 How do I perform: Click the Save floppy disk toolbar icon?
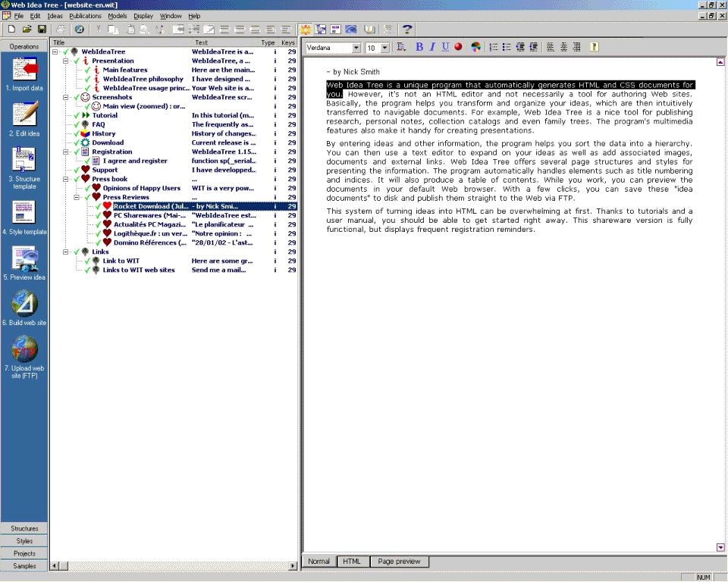(x=42, y=30)
